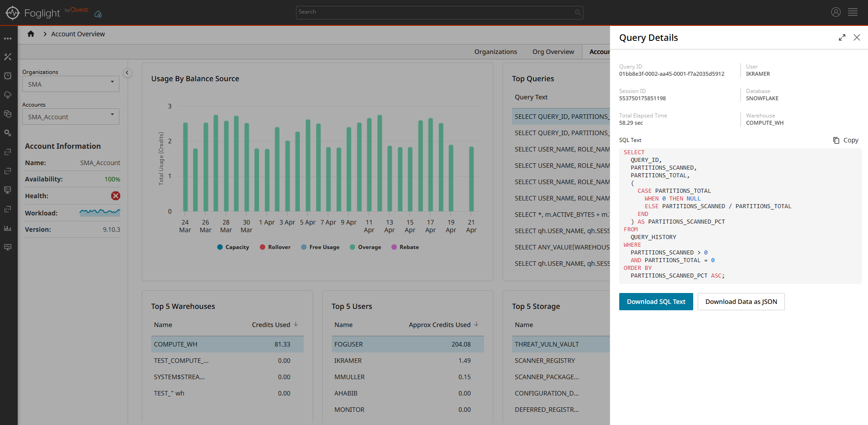Click the Name column header in Top 5 Warehouses

tap(163, 325)
